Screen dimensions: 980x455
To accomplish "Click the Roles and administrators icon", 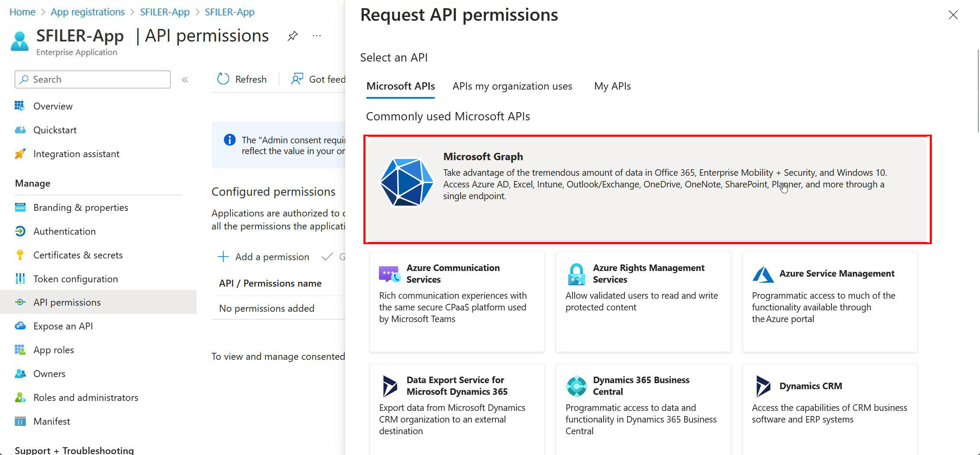I will (20, 397).
